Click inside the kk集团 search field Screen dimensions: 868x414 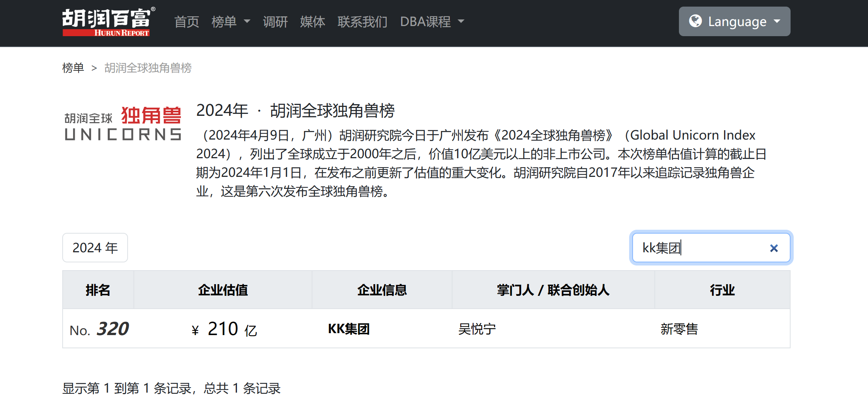tap(700, 248)
